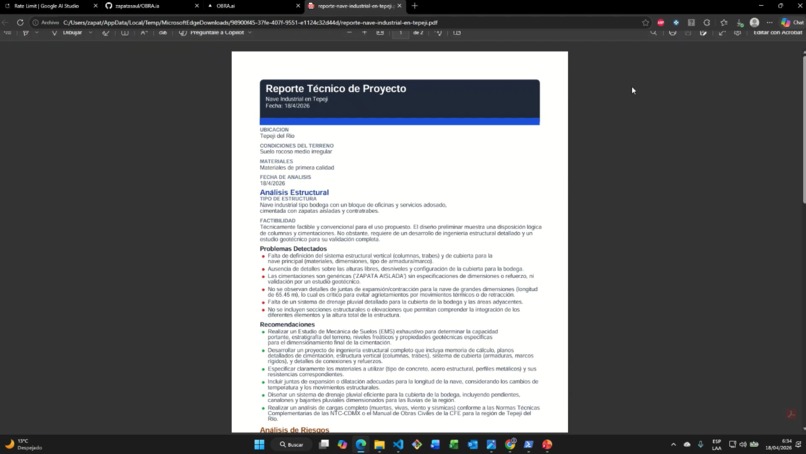806x454 pixels.
Task: Click the Problemas Detectados heading
Action: [293, 249]
